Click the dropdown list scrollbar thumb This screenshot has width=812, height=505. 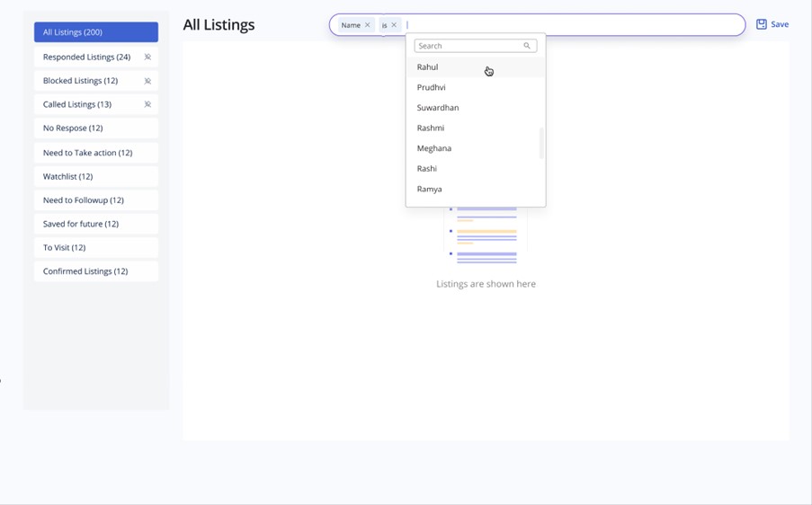coord(541,143)
